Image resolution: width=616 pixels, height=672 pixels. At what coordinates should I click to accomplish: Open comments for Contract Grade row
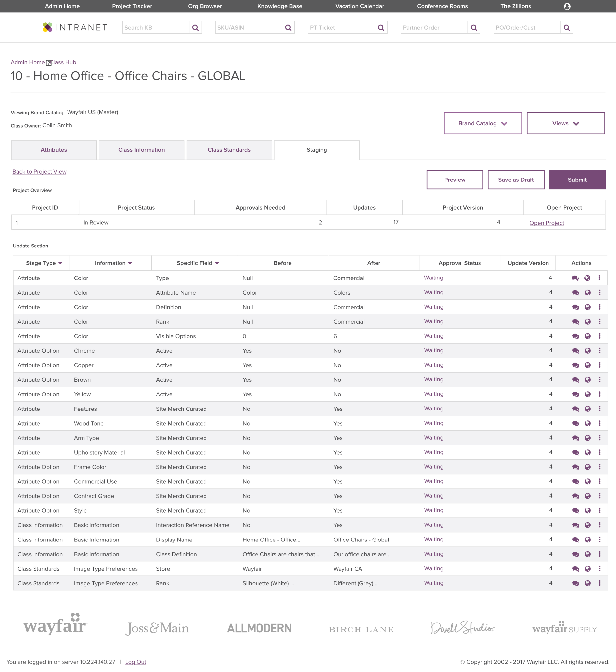pos(575,496)
